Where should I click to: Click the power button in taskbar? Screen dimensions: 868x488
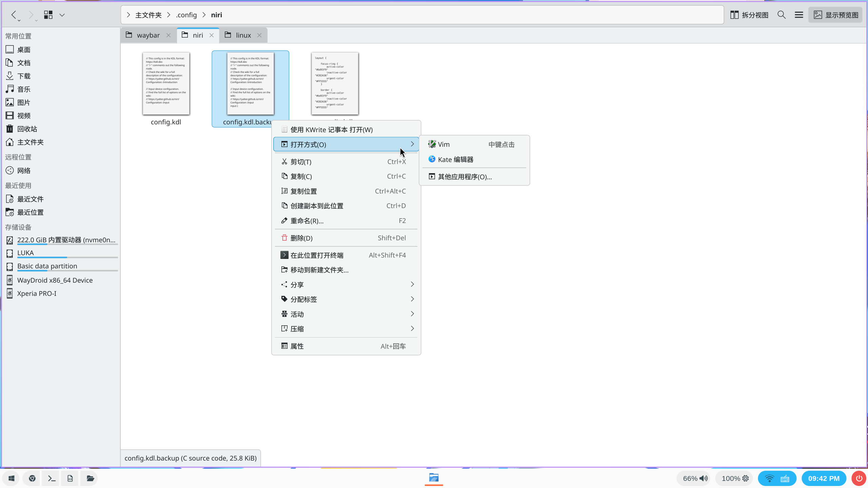click(859, 478)
